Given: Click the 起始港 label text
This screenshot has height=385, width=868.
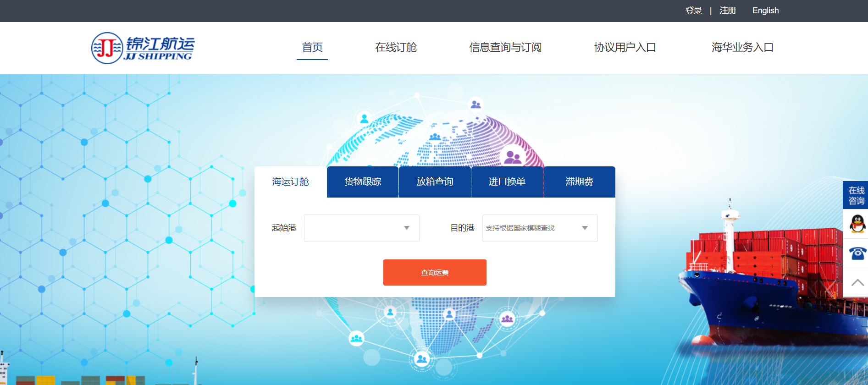Looking at the screenshot, I should coord(284,228).
